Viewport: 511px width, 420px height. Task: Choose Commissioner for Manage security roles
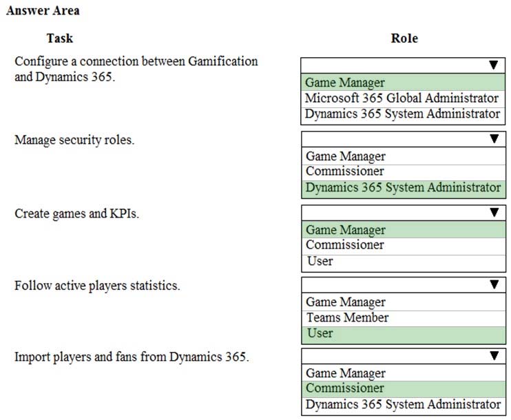404,171
